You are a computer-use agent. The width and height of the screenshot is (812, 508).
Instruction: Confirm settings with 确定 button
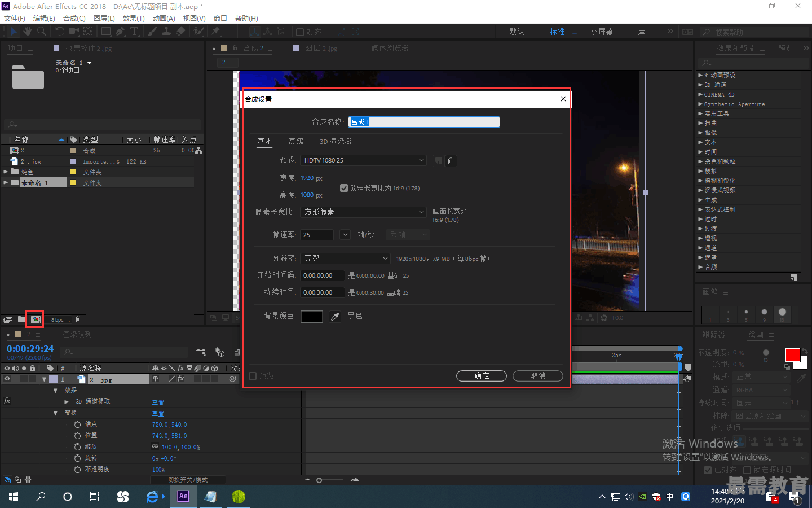pyautogui.click(x=482, y=376)
